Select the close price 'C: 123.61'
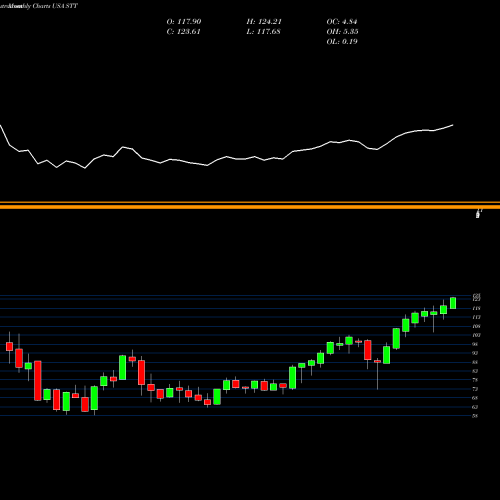Screen dimensions: 500x500 tap(183, 32)
